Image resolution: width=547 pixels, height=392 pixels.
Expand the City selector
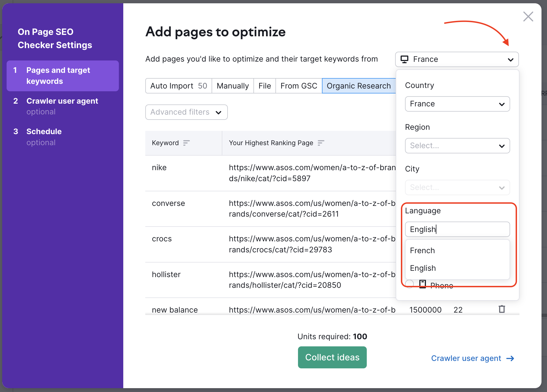(x=502, y=187)
